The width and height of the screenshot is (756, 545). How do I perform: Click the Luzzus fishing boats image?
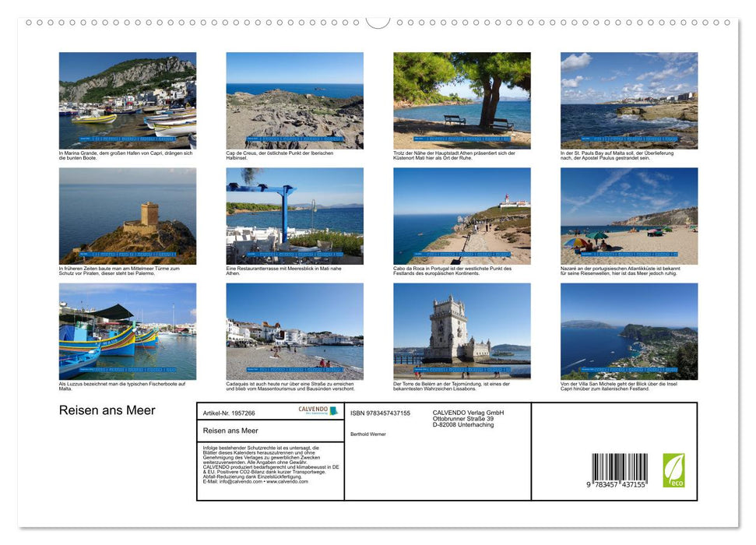127,330
